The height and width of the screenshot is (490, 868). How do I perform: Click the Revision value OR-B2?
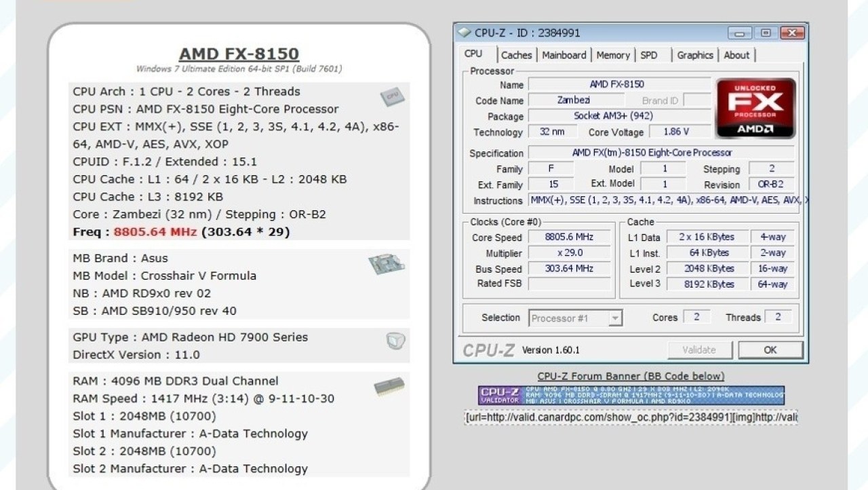pyautogui.click(x=771, y=184)
